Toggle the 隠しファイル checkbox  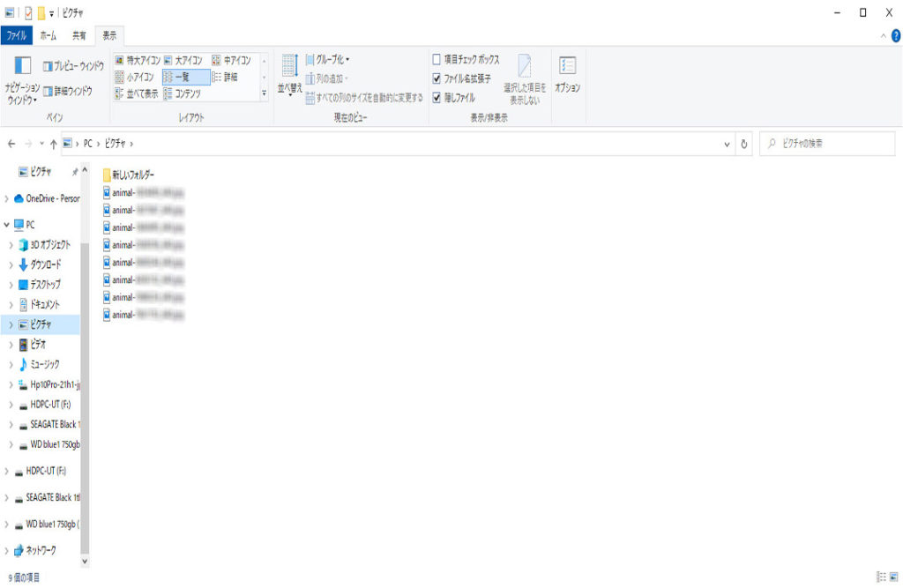(x=437, y=97)
